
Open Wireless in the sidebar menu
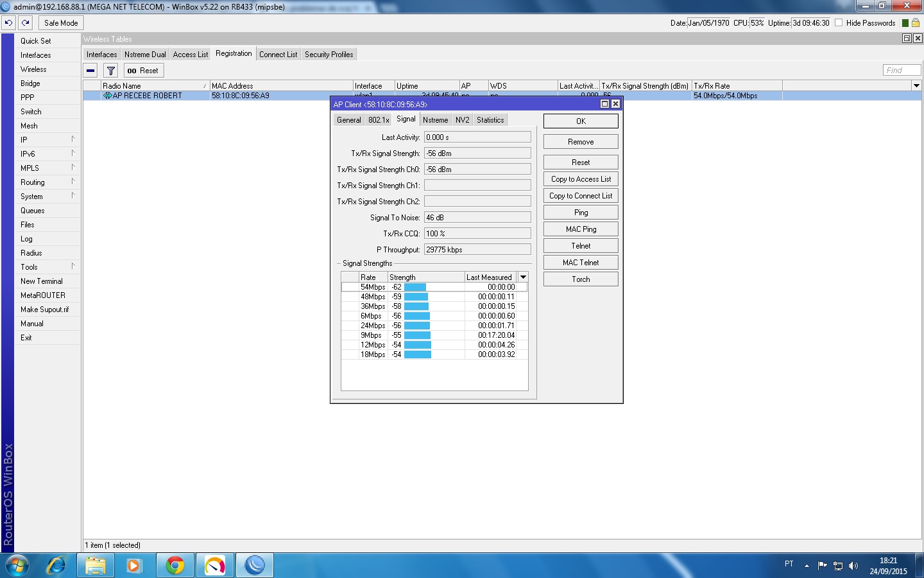(x=33, y=69)
